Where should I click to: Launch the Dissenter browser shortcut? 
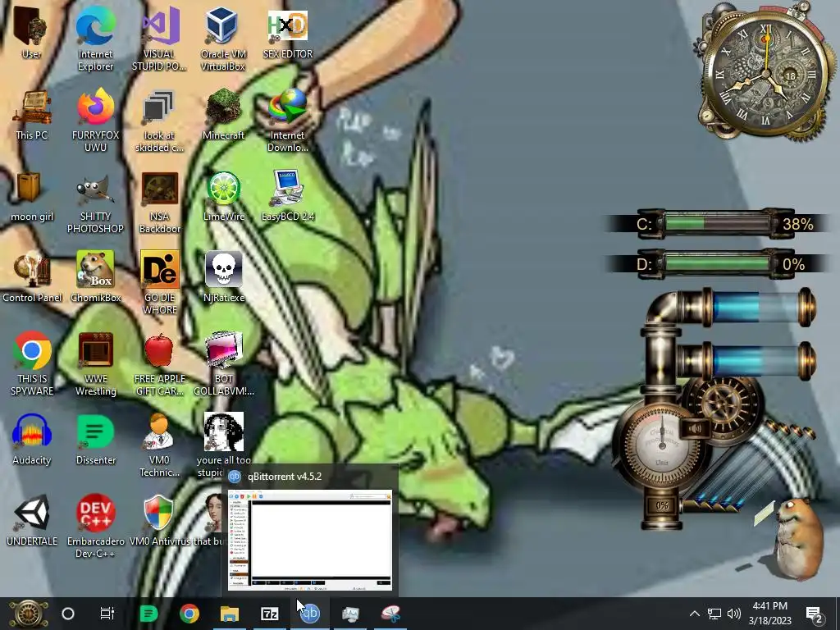95,440
